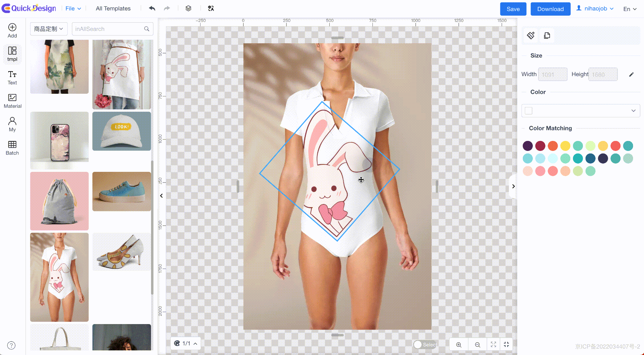Click the help question mark icon
The height and width of the screenshot is (355, 644).
pyautogui.click(x=11, y=345)
